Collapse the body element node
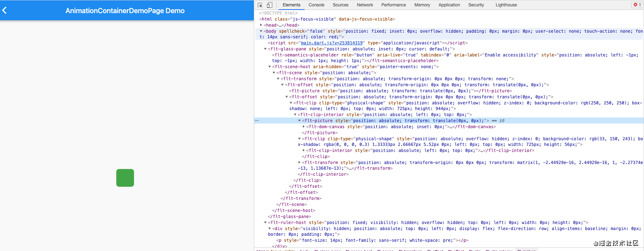This screenshot has width=644, height=251. (x=261, y=31)
